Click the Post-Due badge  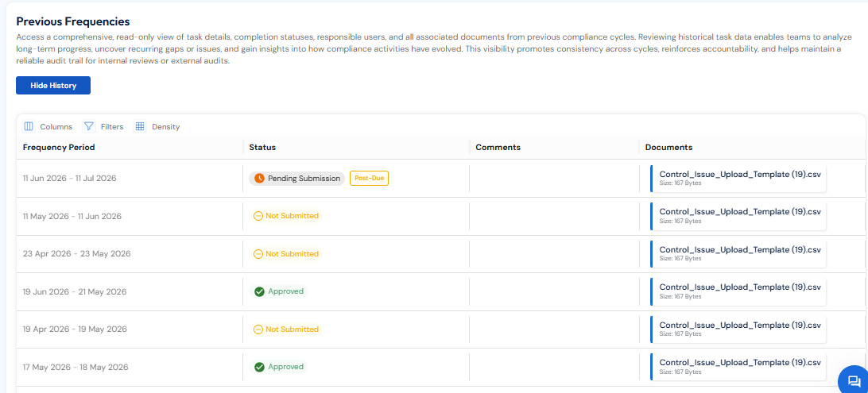click(x=370, y=179)
